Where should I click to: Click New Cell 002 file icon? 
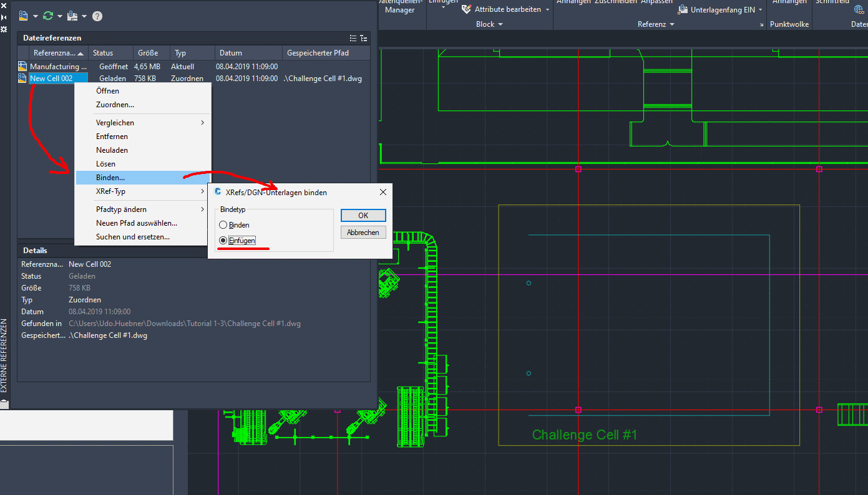22,78
